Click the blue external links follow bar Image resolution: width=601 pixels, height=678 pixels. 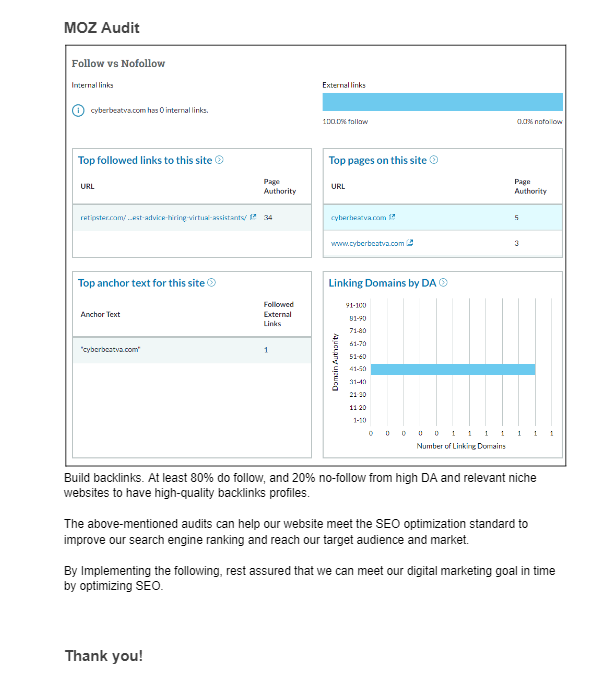(443, 102)
